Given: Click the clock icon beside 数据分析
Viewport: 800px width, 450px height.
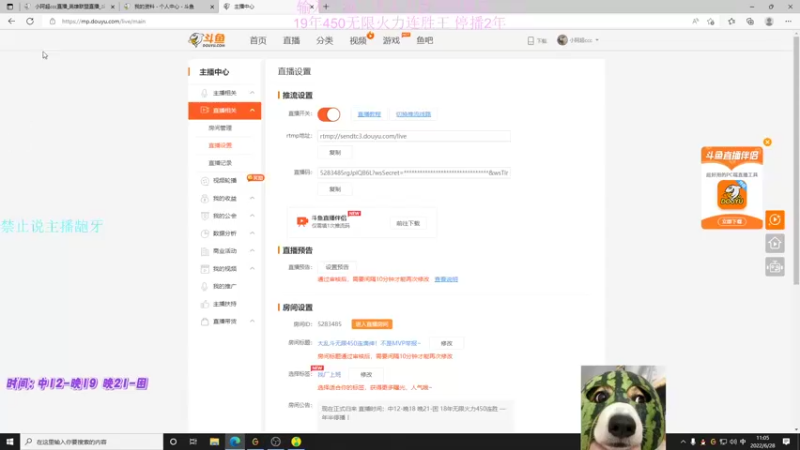Looking at the screenshot, I should (205, 233).
